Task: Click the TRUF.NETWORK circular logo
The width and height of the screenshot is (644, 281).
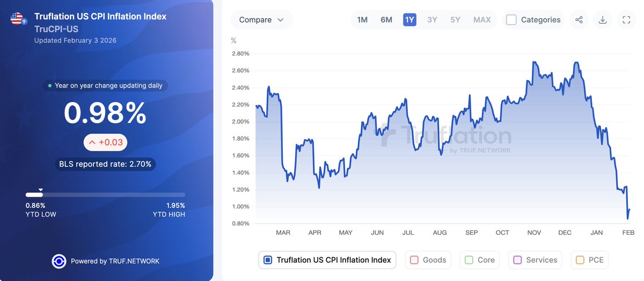Action: 59,261
